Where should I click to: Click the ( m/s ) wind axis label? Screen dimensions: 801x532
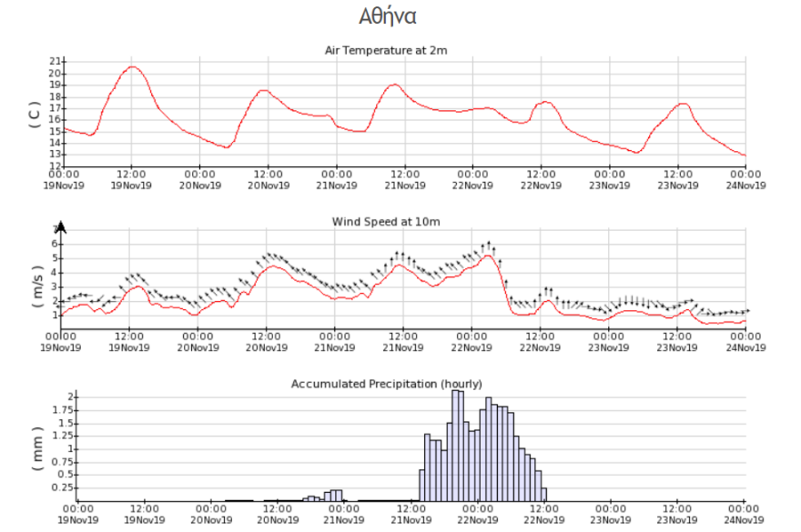[37, 280]
